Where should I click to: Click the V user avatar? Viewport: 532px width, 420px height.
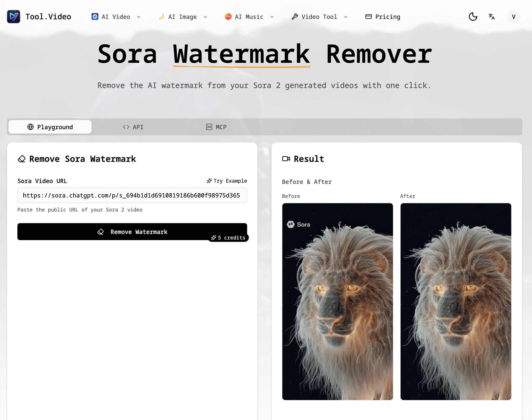click(x=513, y=17)
